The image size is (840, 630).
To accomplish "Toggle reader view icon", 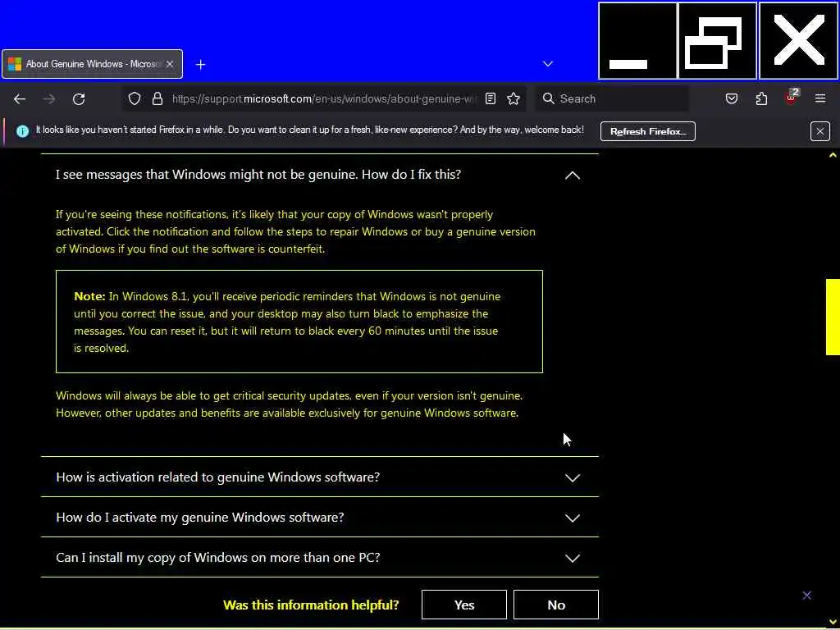I will (491, 98).
